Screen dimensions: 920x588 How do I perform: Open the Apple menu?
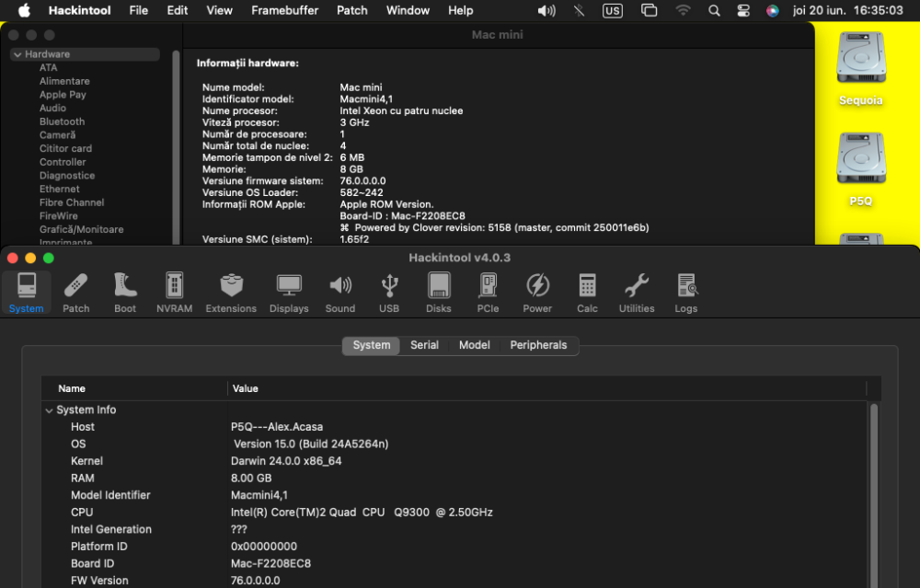click(24, 10)
